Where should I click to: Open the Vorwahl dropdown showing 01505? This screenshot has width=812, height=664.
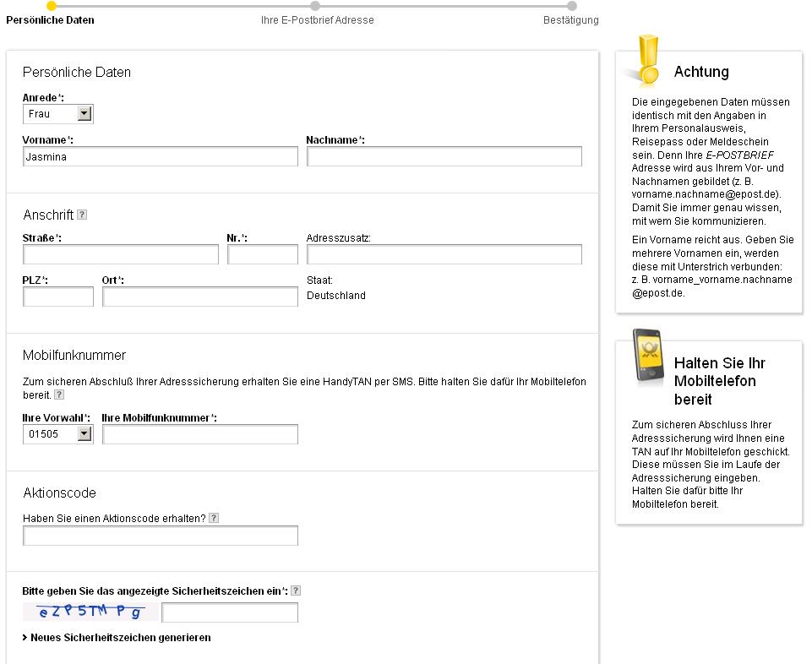coord(58,434)
